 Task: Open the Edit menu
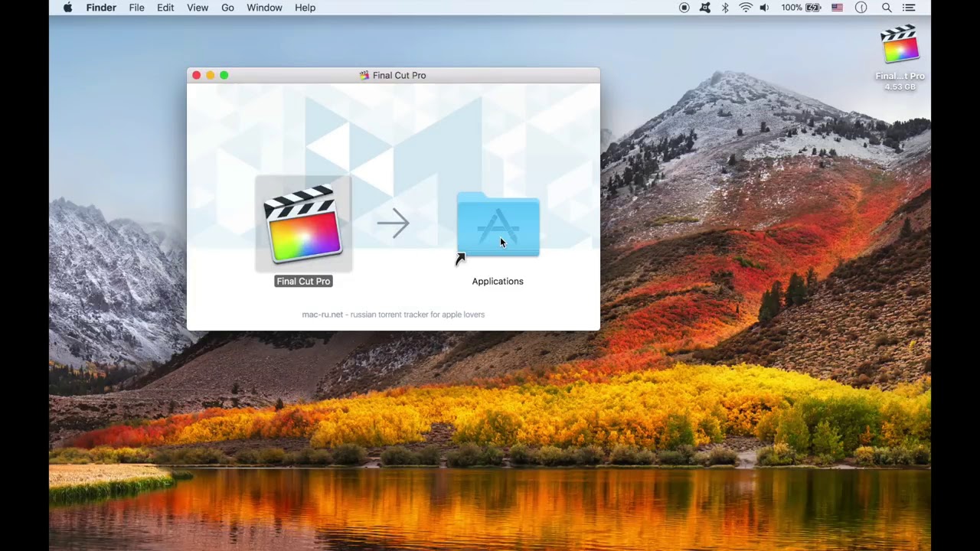point(165,8)
